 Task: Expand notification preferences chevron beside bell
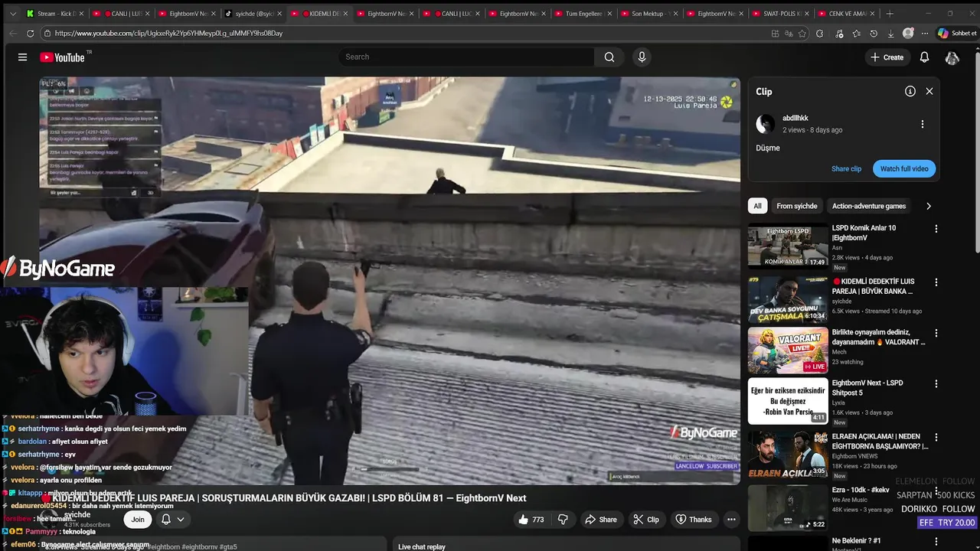[x=181, y=520]
